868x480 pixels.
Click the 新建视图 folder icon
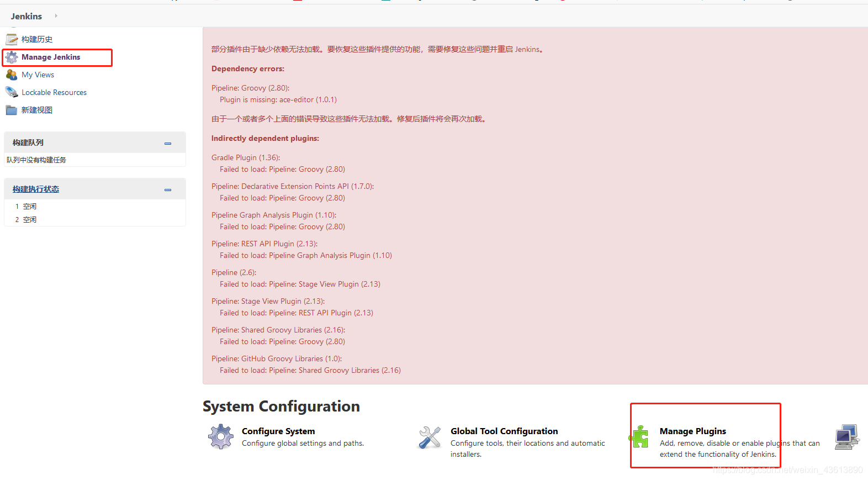pos(12,110)
